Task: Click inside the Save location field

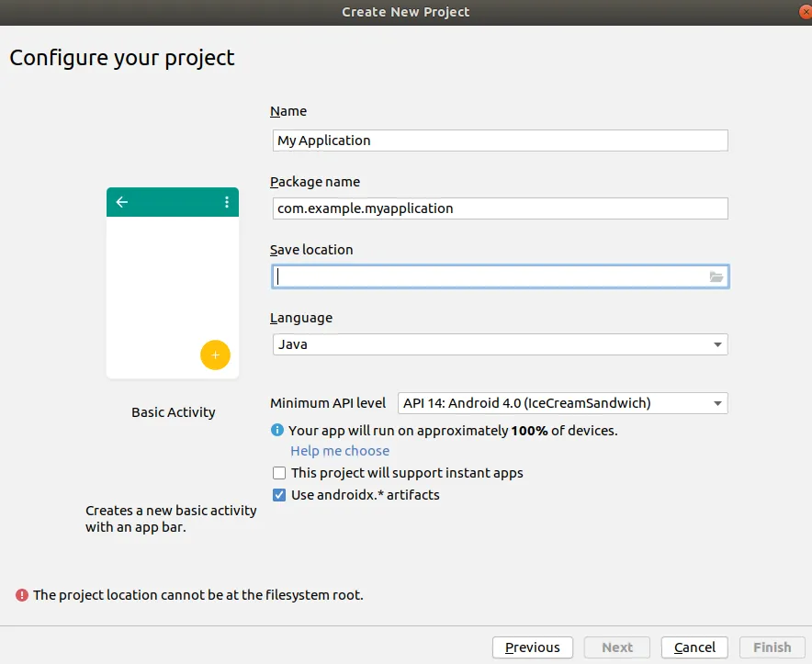Action: tap(487, 276)
